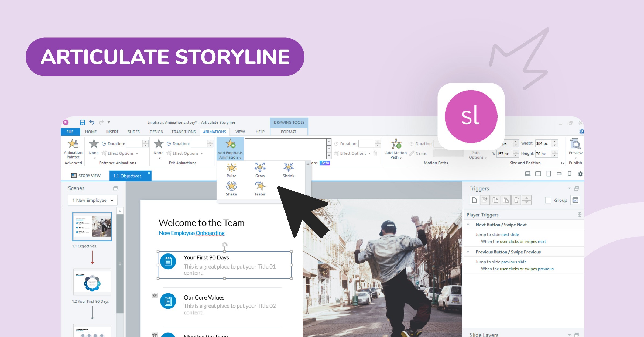Close the 1.1 Objectives slide tab

149,173
